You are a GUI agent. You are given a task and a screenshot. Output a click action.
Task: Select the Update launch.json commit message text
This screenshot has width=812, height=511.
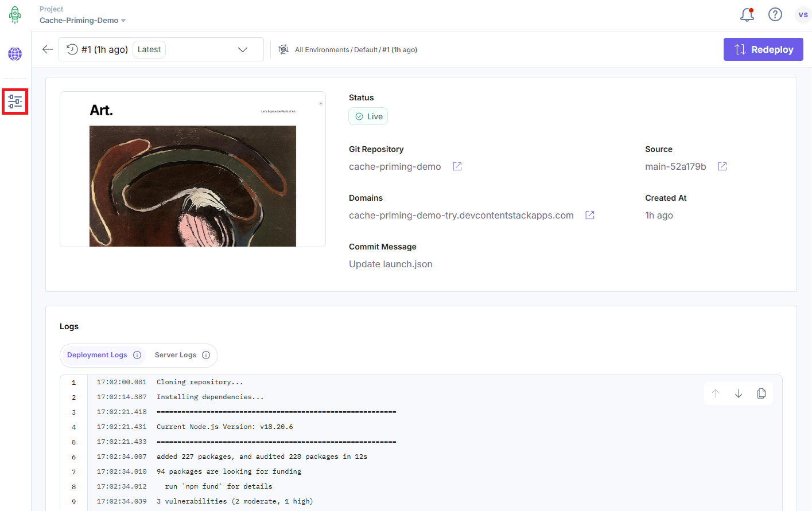click(391, 264)
